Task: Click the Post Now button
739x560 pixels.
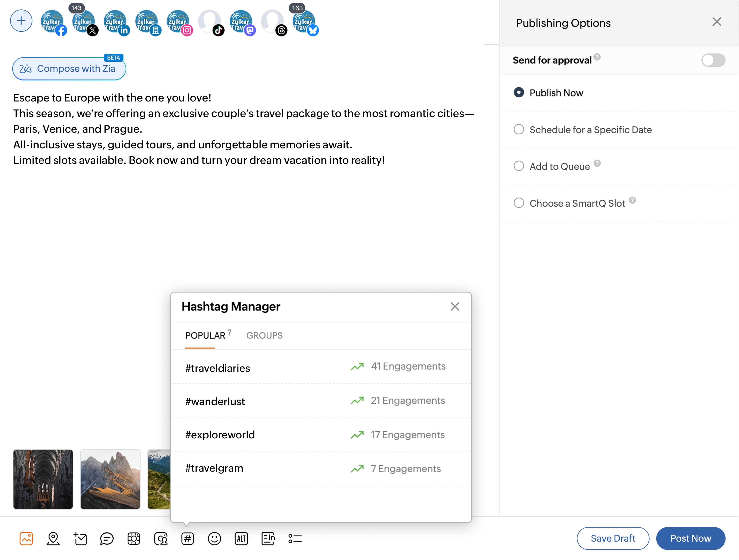Action: point(691,538)
